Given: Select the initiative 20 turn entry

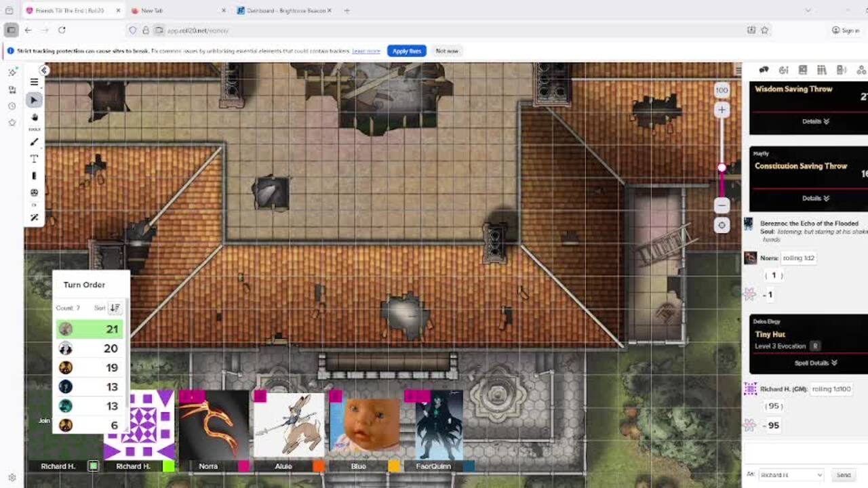Looking at the screenshot, I should [x=89, y=348].
